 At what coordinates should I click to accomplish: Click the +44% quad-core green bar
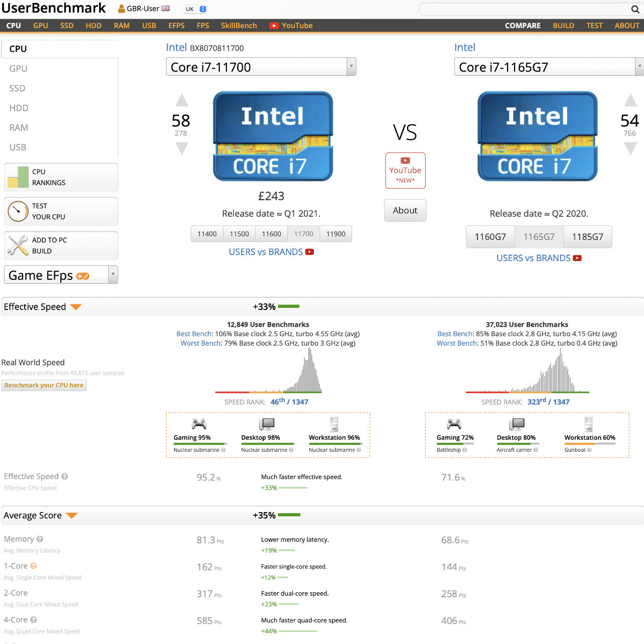(x=298, y=631)
